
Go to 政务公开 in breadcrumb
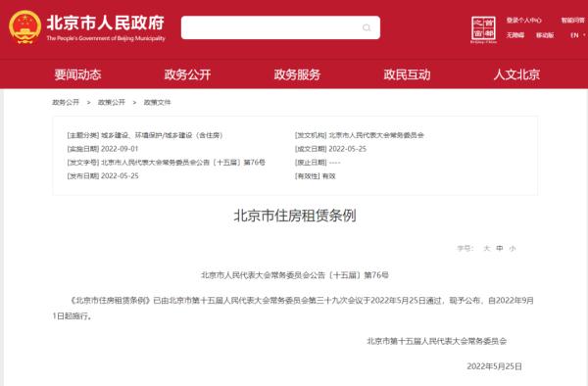pos(66,102)
